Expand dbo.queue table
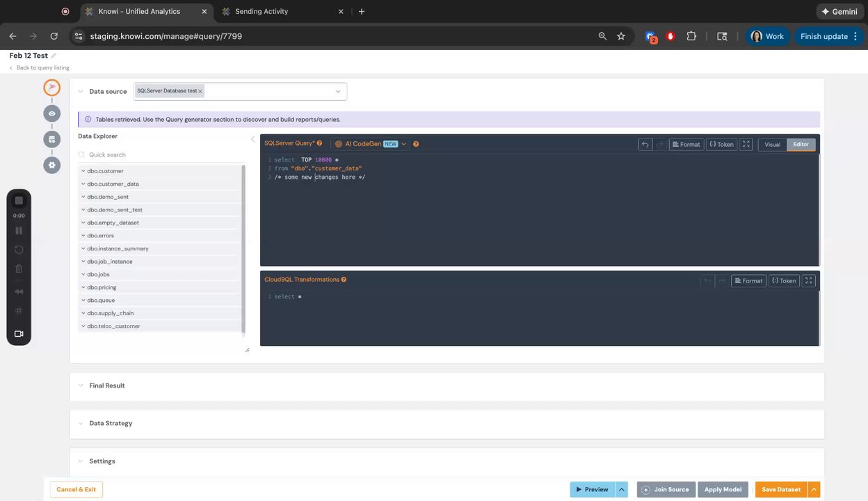 [83, 301]
